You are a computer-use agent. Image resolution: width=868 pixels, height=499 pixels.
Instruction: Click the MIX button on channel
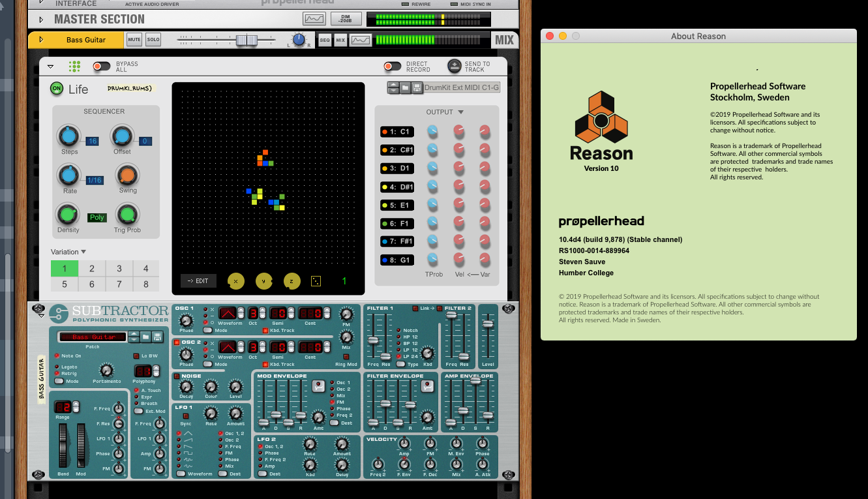click(340, 40)
